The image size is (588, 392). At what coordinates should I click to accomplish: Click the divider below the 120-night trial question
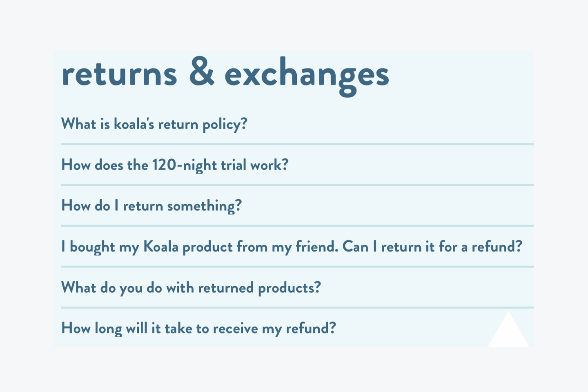coord(297,185)
